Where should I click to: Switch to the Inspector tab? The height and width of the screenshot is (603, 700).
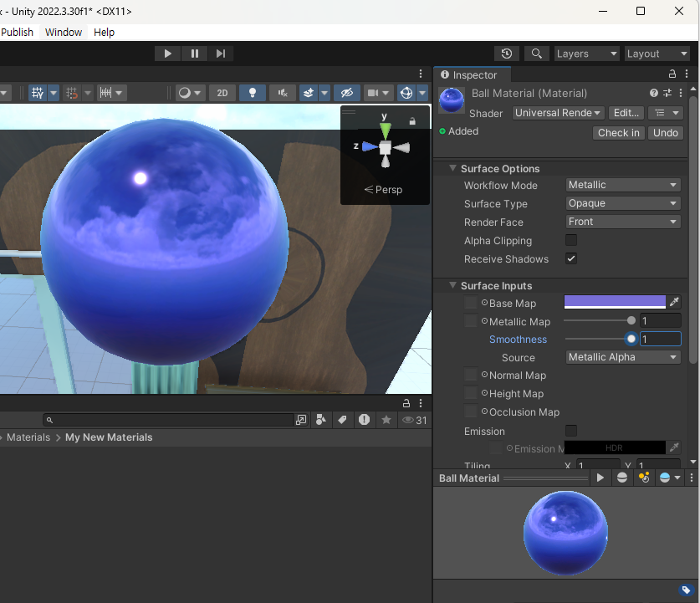(x=472, y=74)
